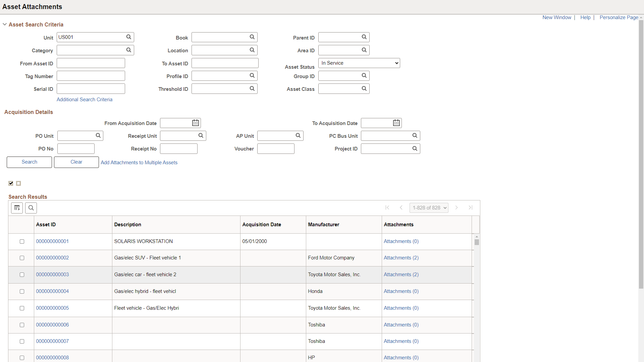Open Attachments (2) for Ford Motor Company asset
The width and height of the screenshot is (644, 362).
tap(401, 258)
